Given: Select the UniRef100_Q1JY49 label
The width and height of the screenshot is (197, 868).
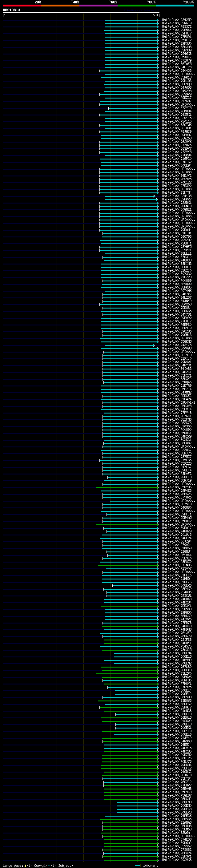Looking at the screenshot, I should point(176,738).
